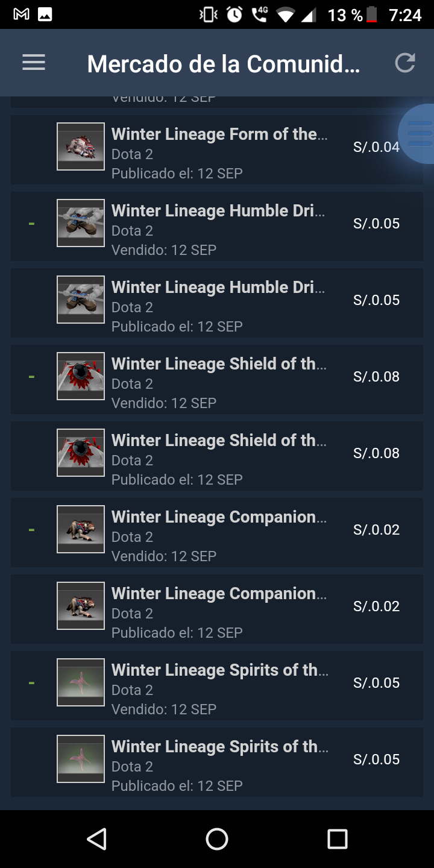
Task: Open published Winter Lineage Spirits thumbnail
Action: pyautogui.click(x=81, y=759)
